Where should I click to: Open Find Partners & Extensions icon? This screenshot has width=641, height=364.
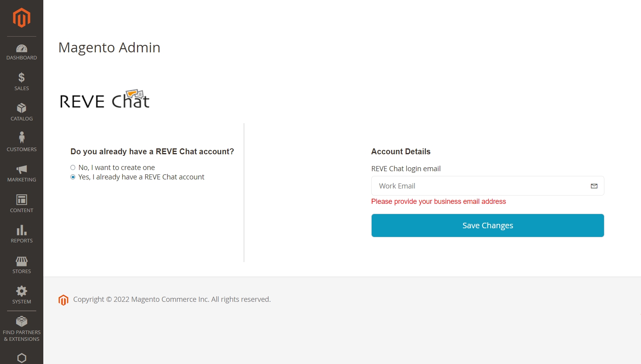(x=22, y=322)
